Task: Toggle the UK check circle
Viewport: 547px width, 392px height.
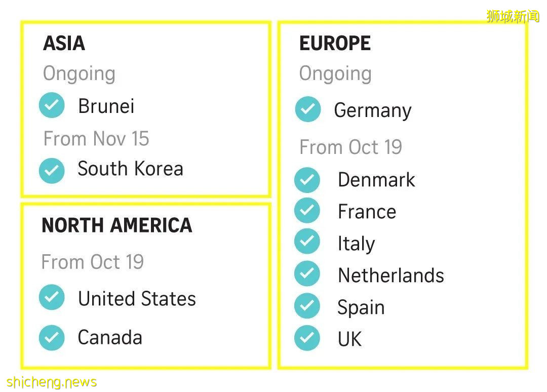Action: point(307,338)
